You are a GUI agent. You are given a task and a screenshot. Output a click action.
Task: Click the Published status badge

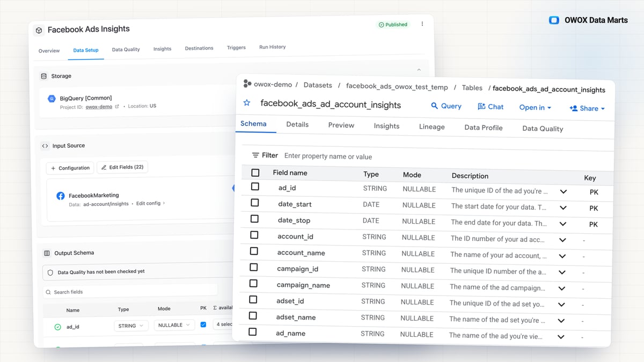[x=393, y=25]
